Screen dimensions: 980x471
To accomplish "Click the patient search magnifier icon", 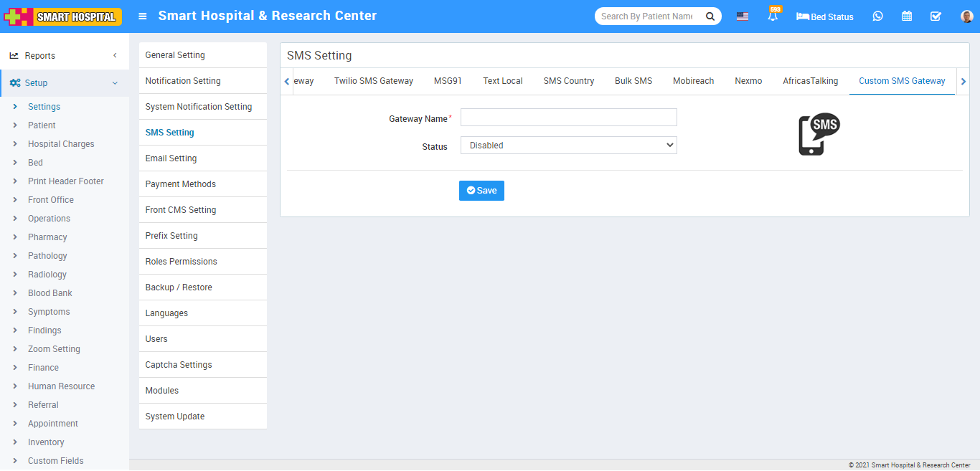I will coord(710,16).
